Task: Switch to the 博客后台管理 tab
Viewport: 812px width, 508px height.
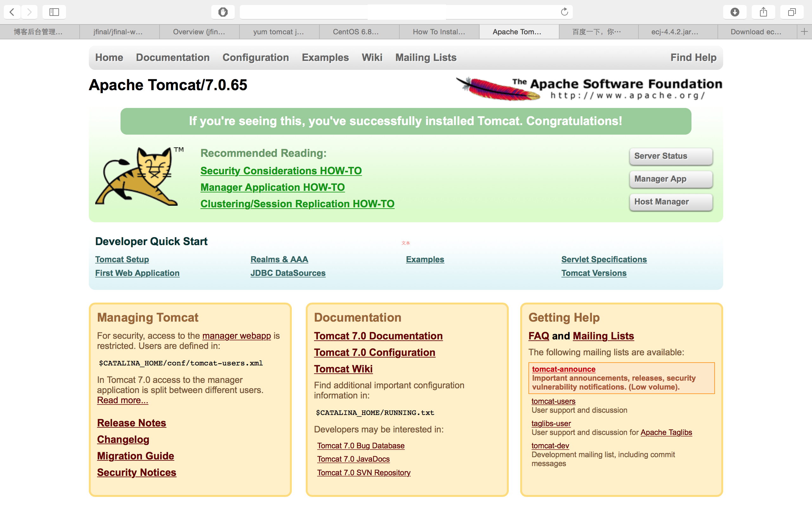Action: [40, 31]
